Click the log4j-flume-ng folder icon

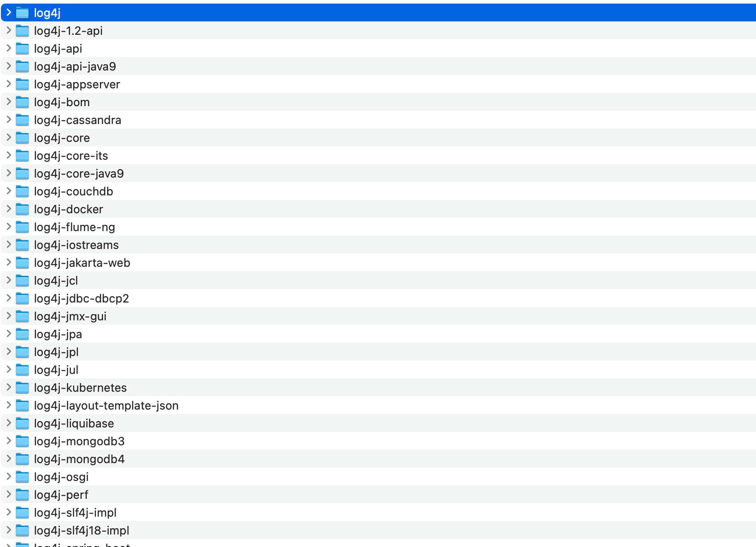pyautogui.click(x=22, y=227)
